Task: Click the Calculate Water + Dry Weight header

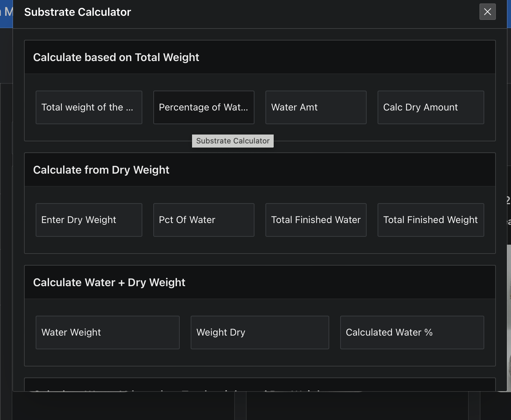Action: (109, 282)
